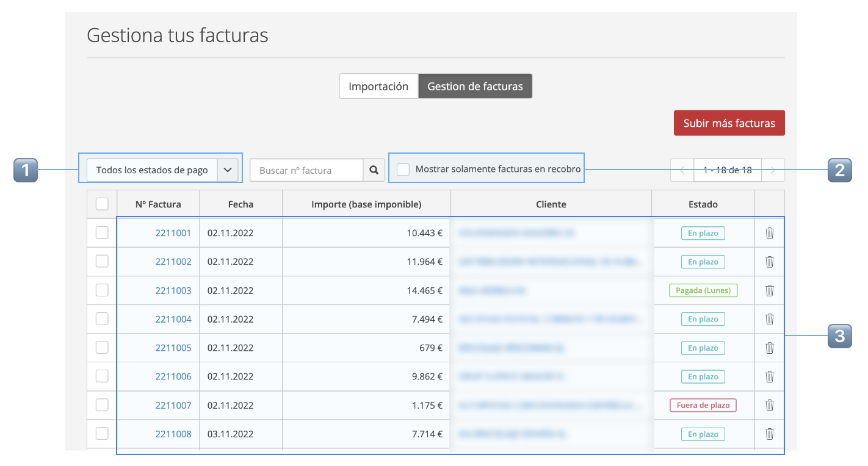Viewport: 868px width, 466px height.
Task: Tick the checkbox for invoice 2211007
Action: (102, 404)
